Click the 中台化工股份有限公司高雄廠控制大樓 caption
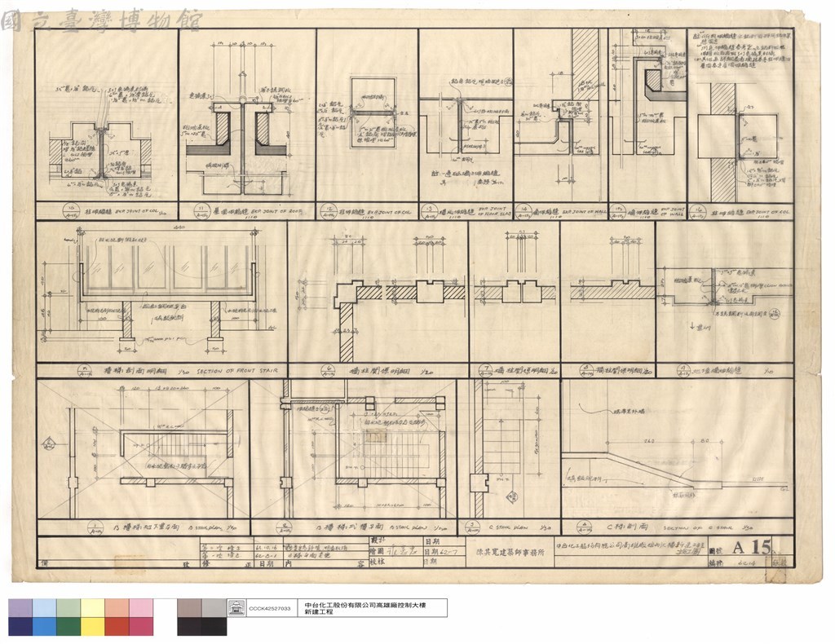 click(x=367, y=605)
